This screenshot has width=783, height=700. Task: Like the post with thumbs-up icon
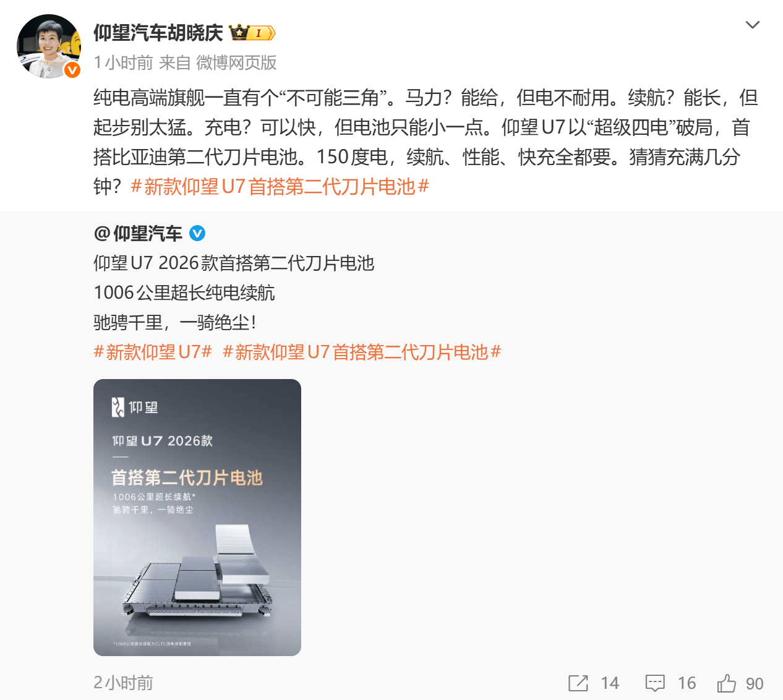point(727,683)
